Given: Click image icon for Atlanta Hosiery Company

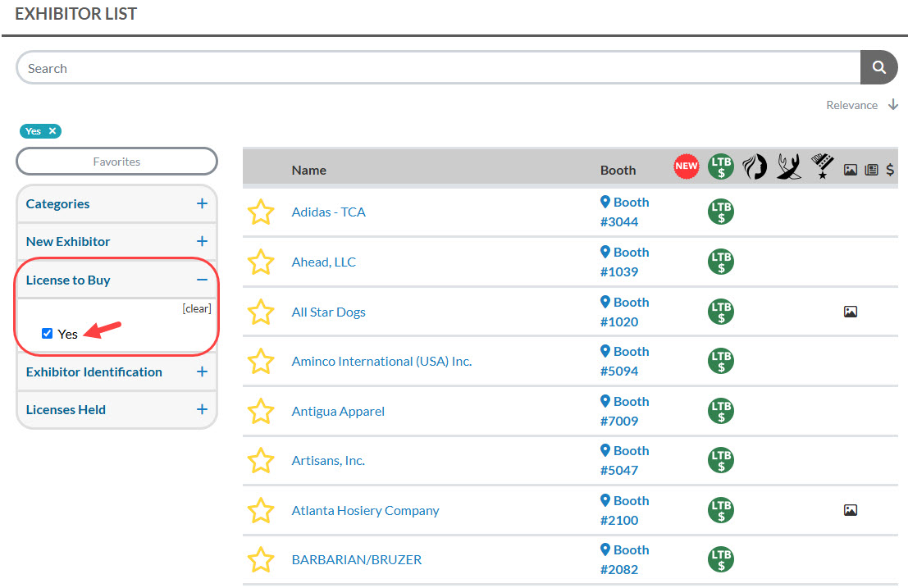Looking at the screenshot, I should click(x=850, y=511).
